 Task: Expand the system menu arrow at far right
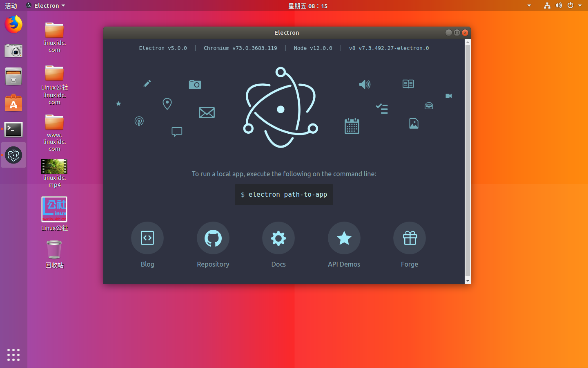tap(580, 6)
